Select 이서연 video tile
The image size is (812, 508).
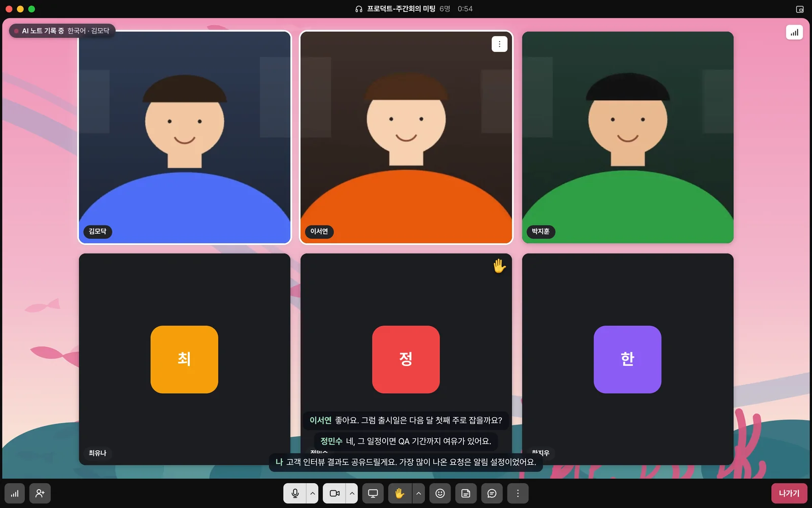coord(406,137)
